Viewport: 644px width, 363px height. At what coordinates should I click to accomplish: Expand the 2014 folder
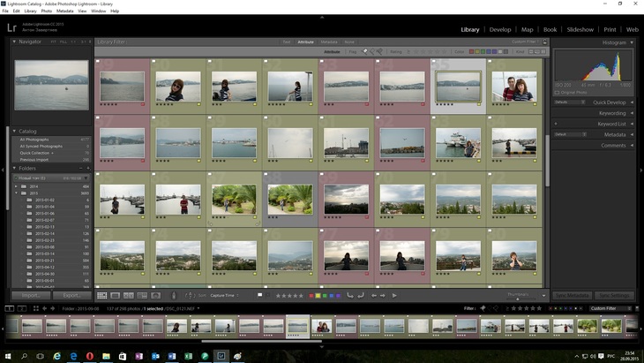pyautogui.click(x=17, y=186)
